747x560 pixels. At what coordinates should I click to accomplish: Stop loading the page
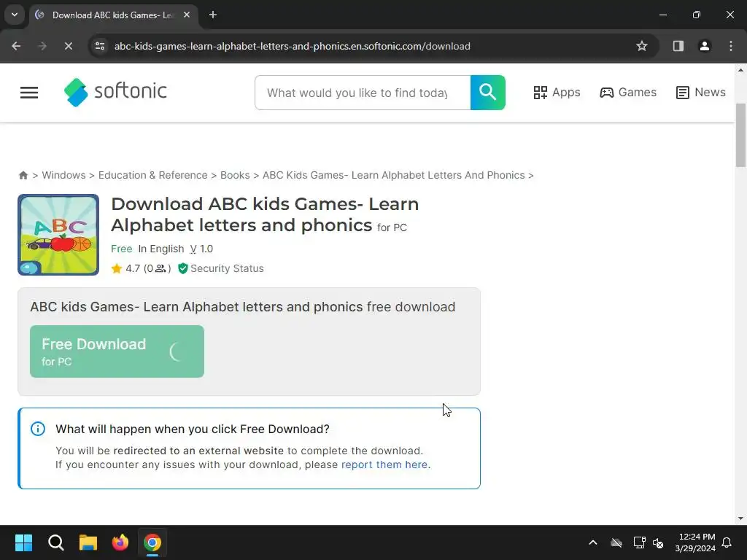pos(68,46)
